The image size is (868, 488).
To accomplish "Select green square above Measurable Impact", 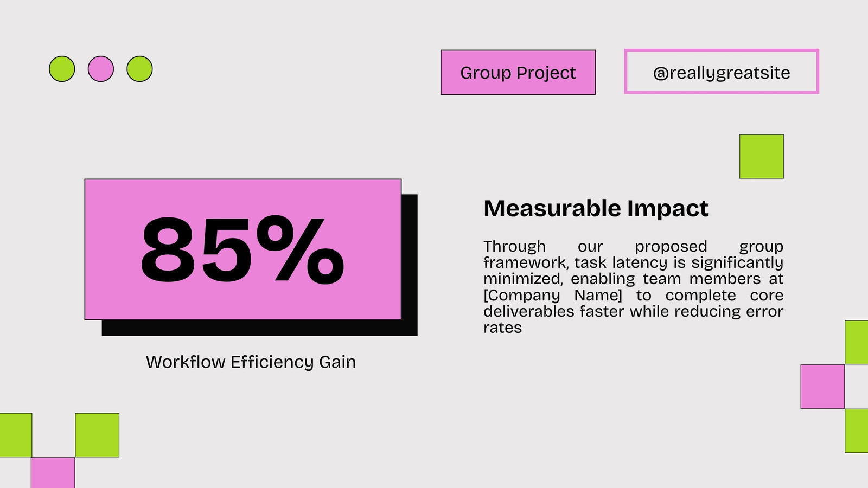I will tap(762, 157).
